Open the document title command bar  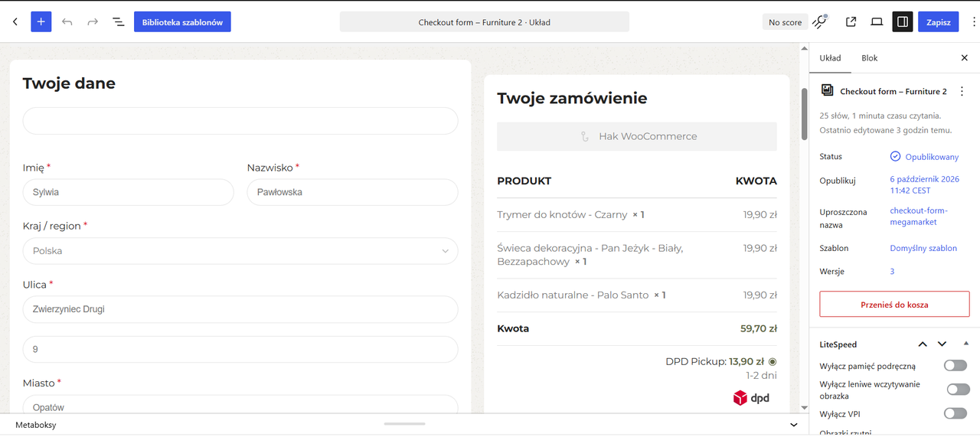(x=485, y=22)
